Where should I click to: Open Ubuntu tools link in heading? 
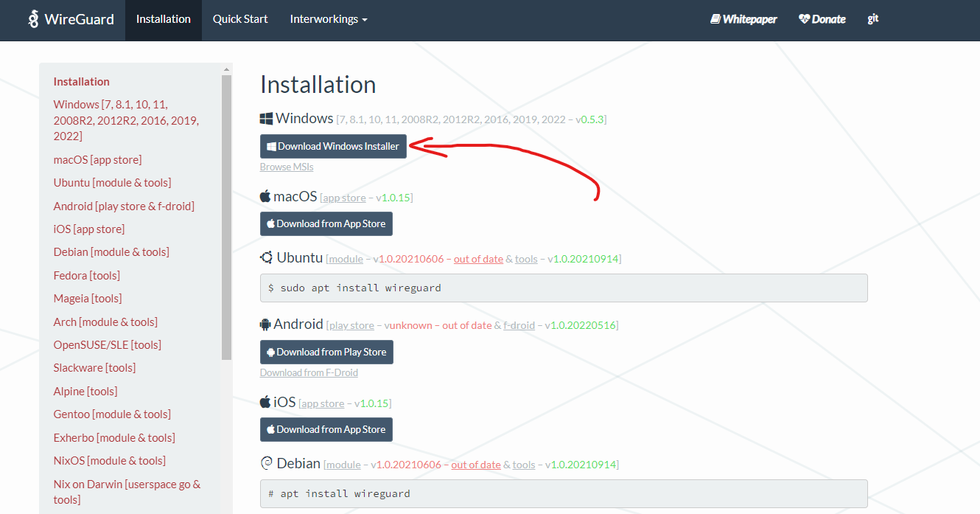click(x=526, y=259)
